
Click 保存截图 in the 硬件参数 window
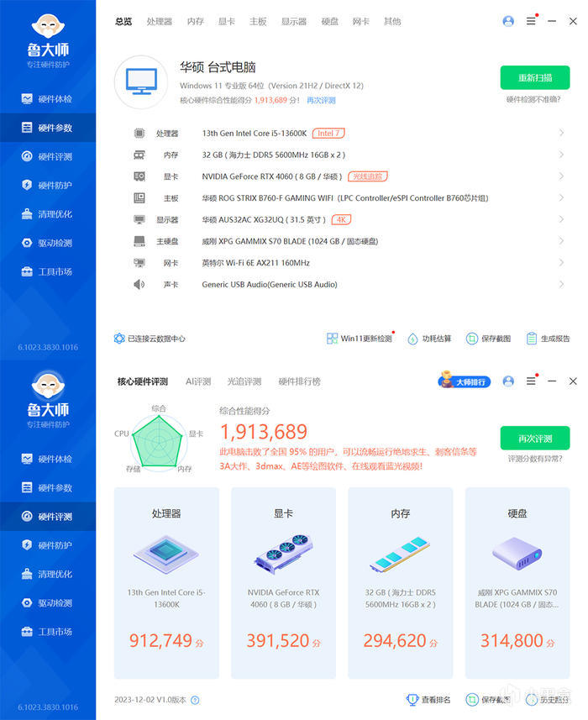click(x=488, y=339)
